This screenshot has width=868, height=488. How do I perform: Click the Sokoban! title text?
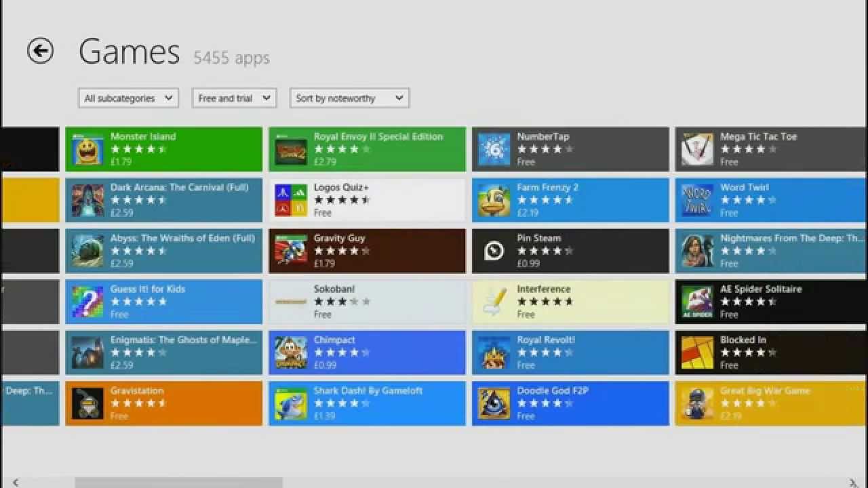[x=334, y=289]
